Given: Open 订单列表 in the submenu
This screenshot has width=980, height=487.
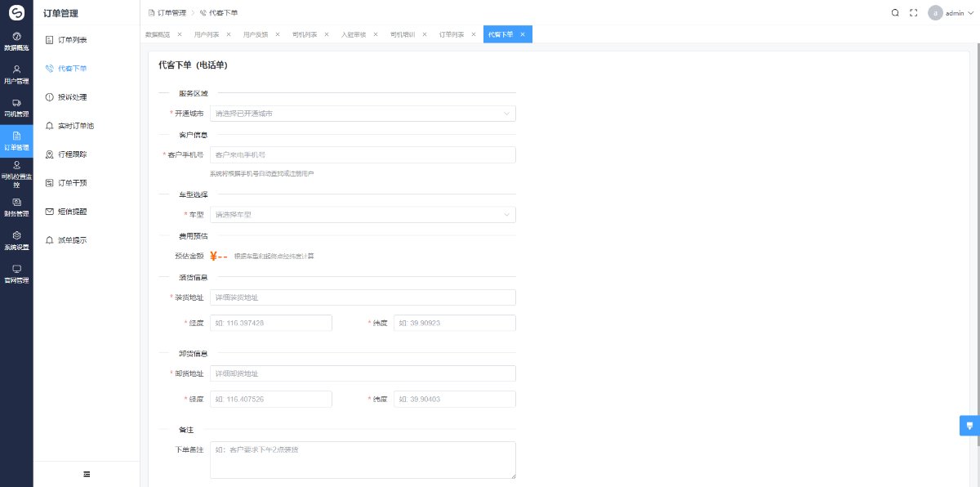Looking at the screenshot, I should coord(87,39).
